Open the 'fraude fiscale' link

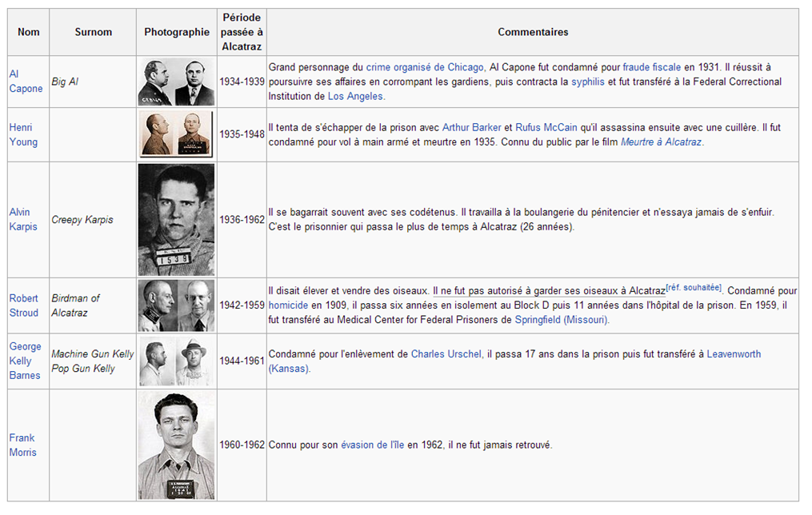tap(651, 67)
